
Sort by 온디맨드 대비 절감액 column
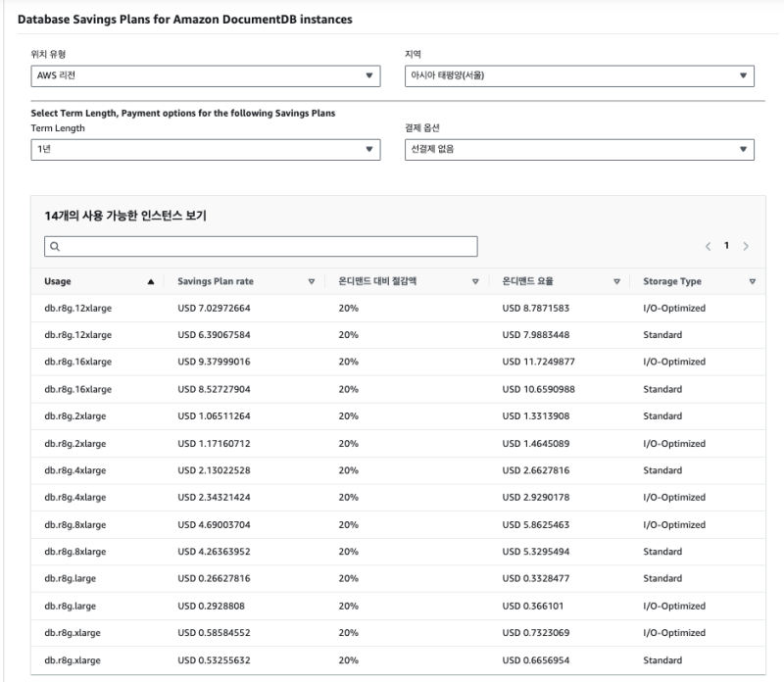tap(475, 282)
